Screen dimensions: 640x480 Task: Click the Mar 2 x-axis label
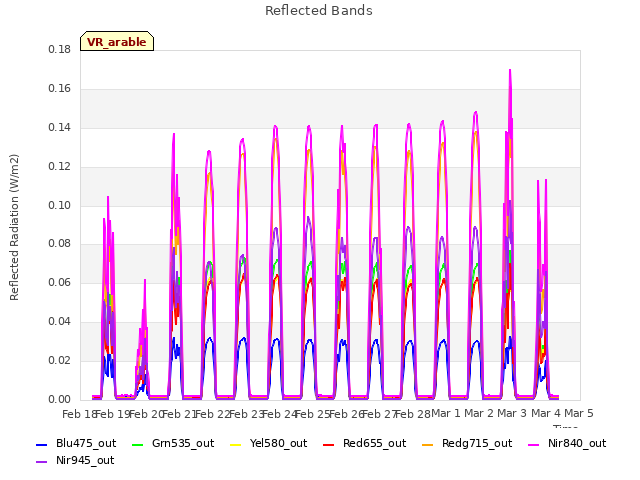click(x=479, y=413)
